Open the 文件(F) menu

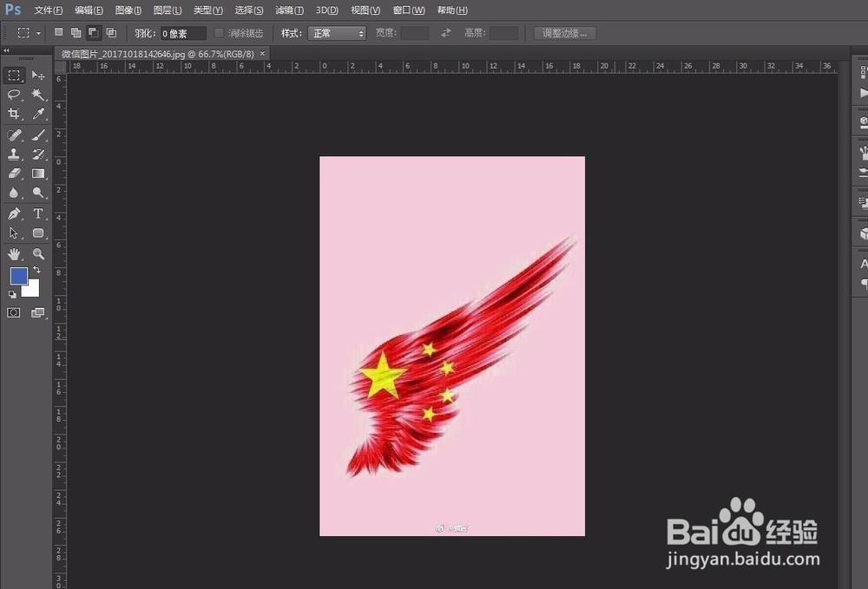[x=48, y=10]
